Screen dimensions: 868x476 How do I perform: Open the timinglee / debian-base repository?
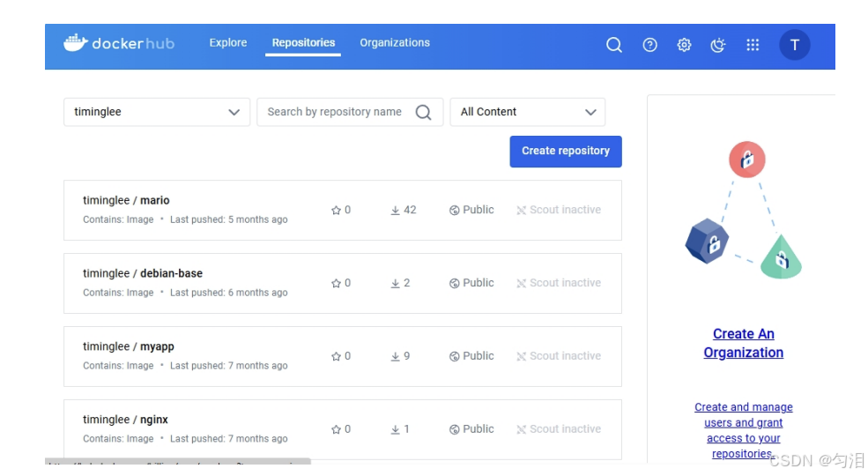[x=143, y=273]
